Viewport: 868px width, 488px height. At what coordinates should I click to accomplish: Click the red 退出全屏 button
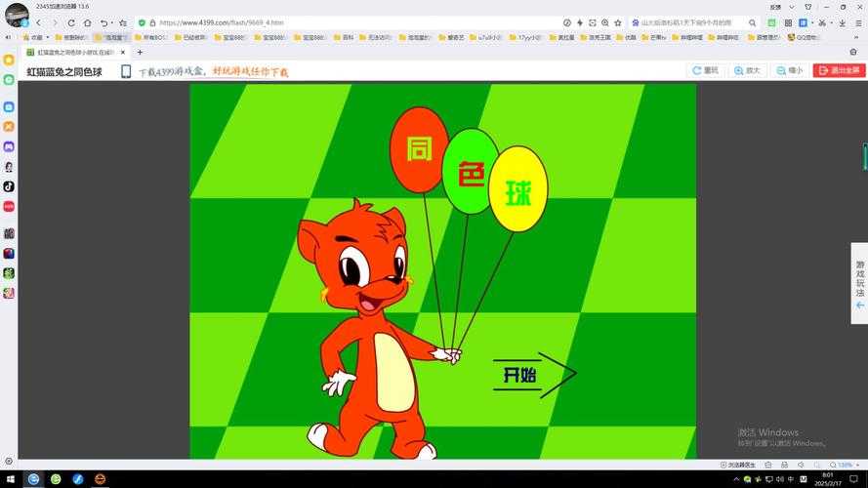840,71
